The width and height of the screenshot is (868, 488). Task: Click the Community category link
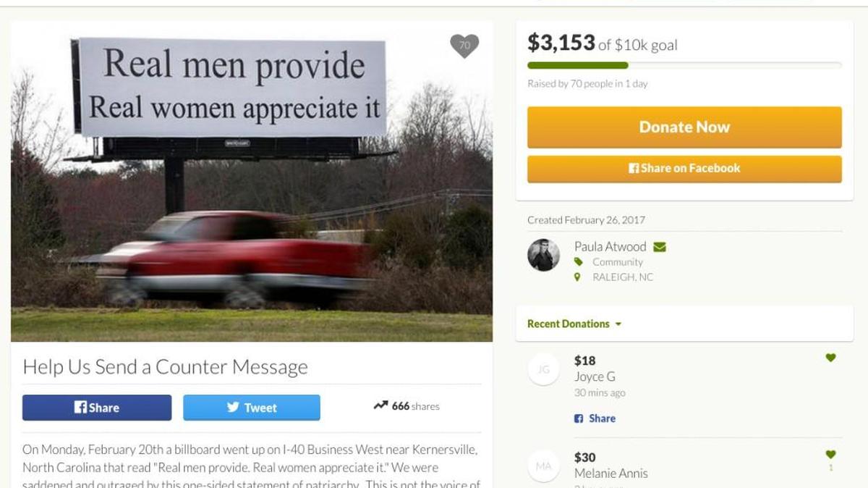pyautogui.click(x=617, y=262)
